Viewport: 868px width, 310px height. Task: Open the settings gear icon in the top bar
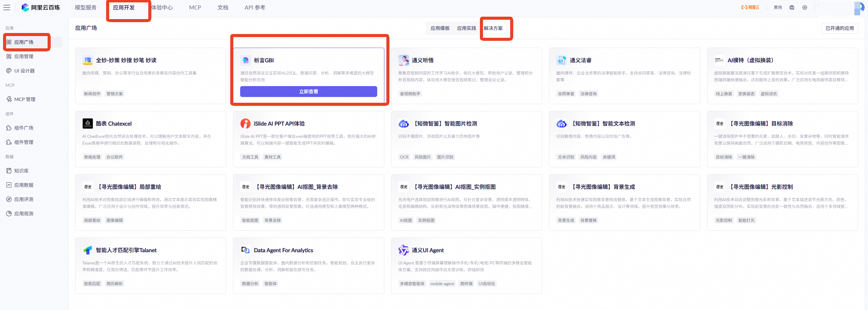click(805, 7)
